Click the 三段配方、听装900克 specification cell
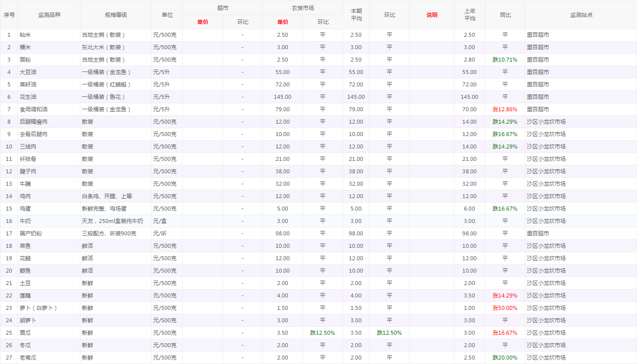637x364 pixels. click(x=110, y=233)
